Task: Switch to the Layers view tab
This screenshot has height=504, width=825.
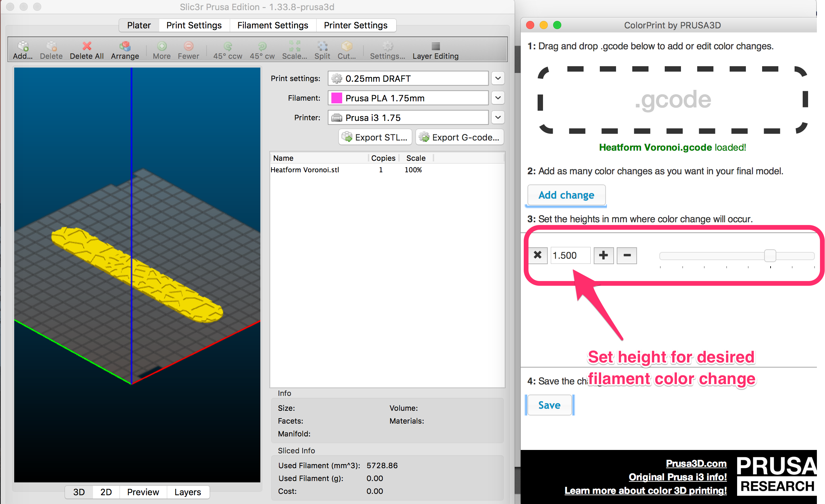Action: 188,492
